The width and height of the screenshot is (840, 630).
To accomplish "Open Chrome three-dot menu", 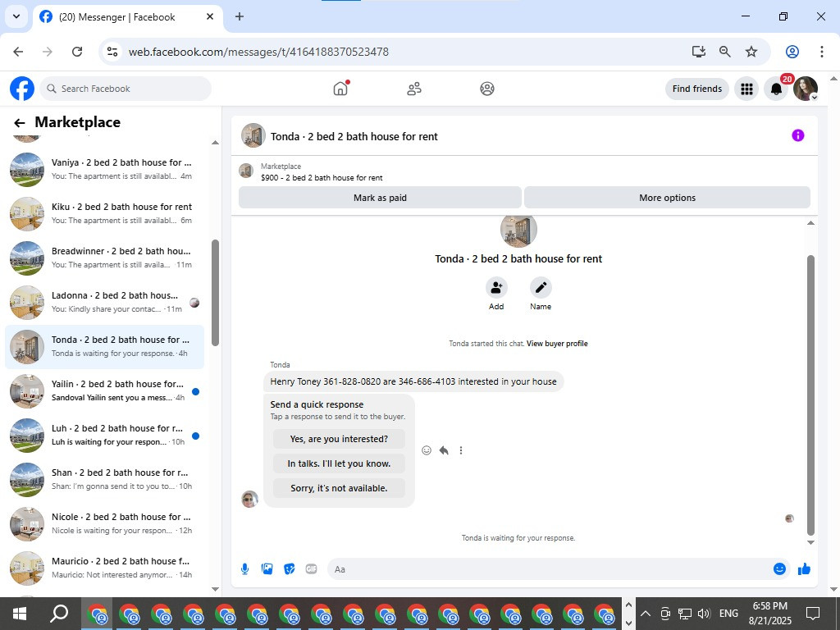I will (x=821, y=52).
